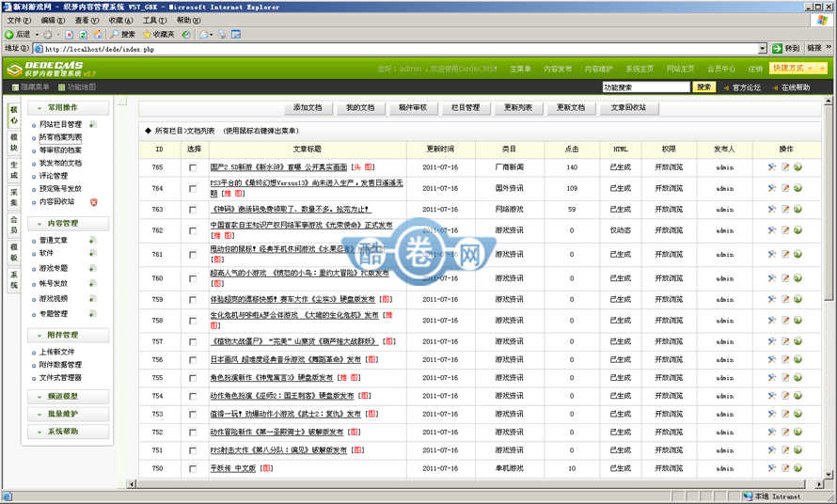Click the edit pencil icon in row 750
The height and width of the screenshot is (504, 837).
(784, 468)
